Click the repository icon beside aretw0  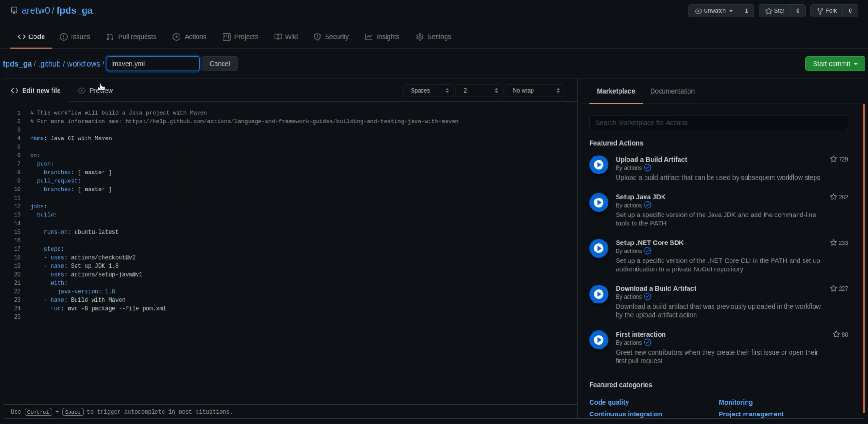pyautogui.click(x=14, y=10)
